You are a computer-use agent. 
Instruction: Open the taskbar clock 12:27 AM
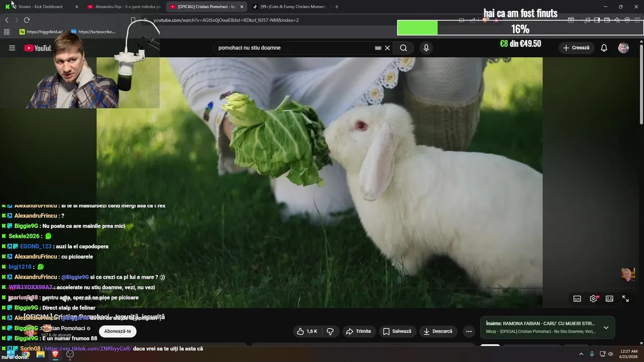pyautogui.click(x=629, y=354)
